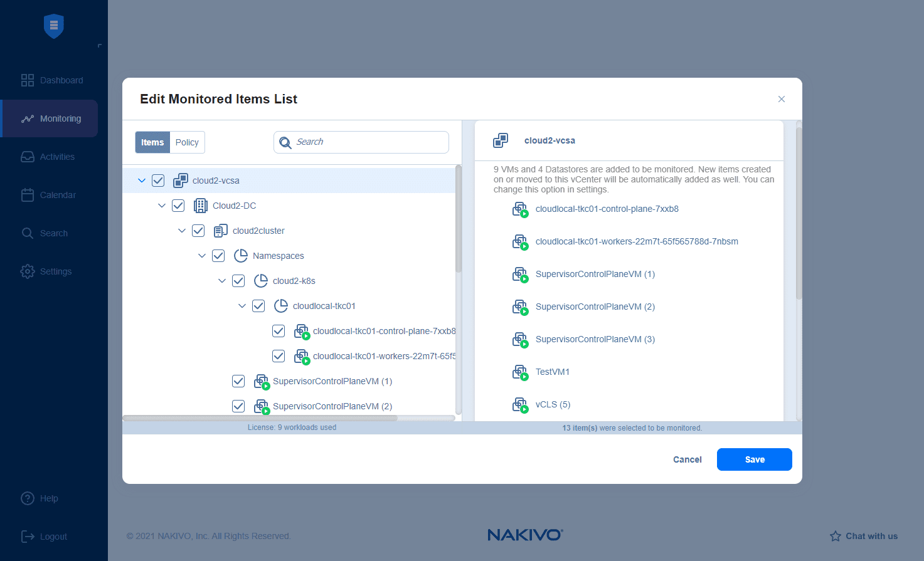Click the Calendar icon in sidebar
This screenshot has height=561, width=924.
pos(28,195)
